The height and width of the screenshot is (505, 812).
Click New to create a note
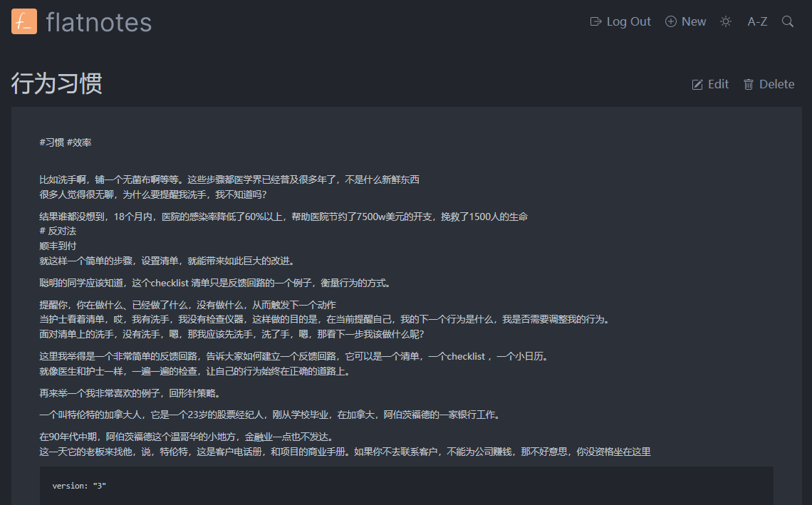coord(685,21)
